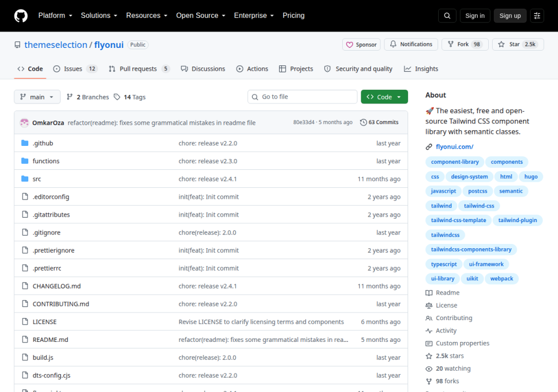
Task: Click the Readme book icon in About
Action: [x=429, y=293]
